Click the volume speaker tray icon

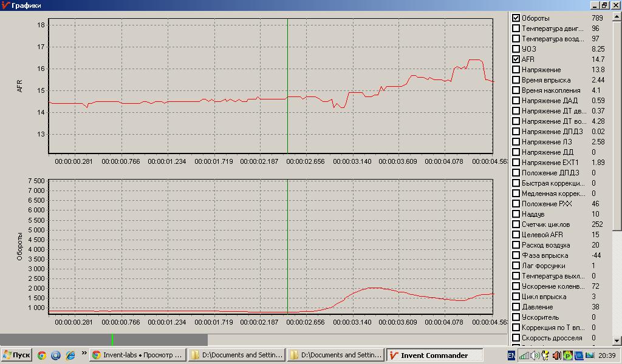tap(535, 356)
